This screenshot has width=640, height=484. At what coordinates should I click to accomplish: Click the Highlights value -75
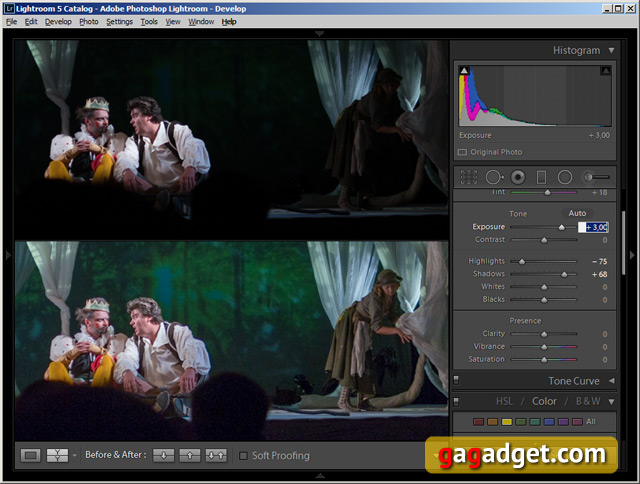(600, 261)
